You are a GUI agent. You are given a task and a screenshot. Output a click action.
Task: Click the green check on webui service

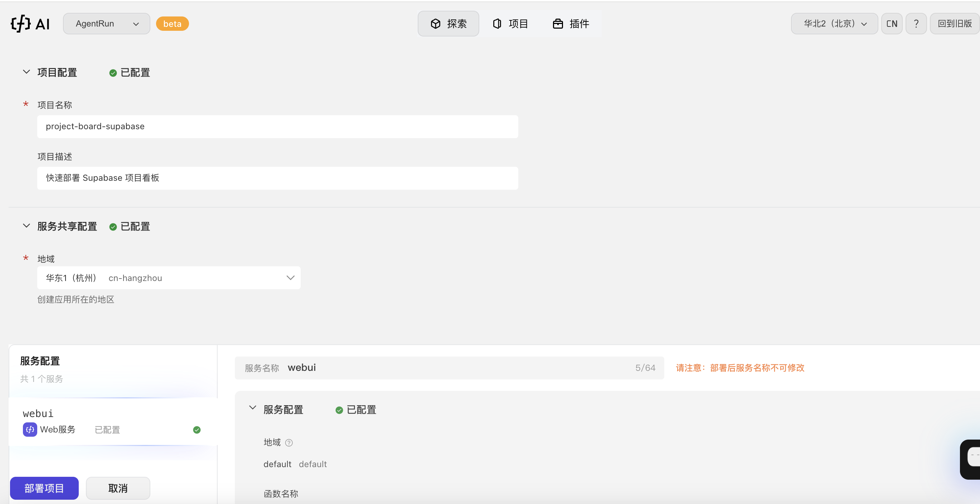197,430
